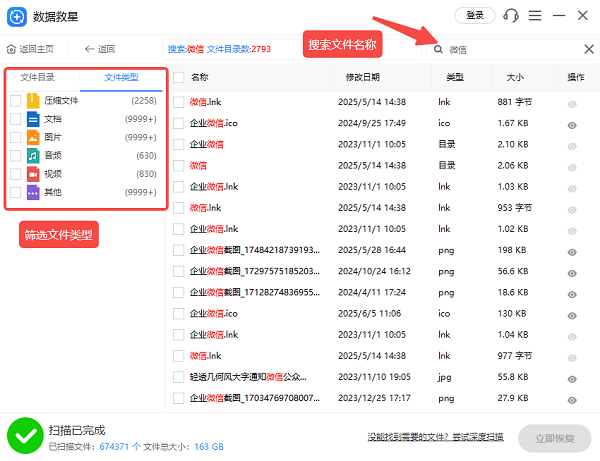The height and width of the screenshot is (461, 600).
Task: Click the 压缩文件 zip file icon
Action: pos(33,101)
